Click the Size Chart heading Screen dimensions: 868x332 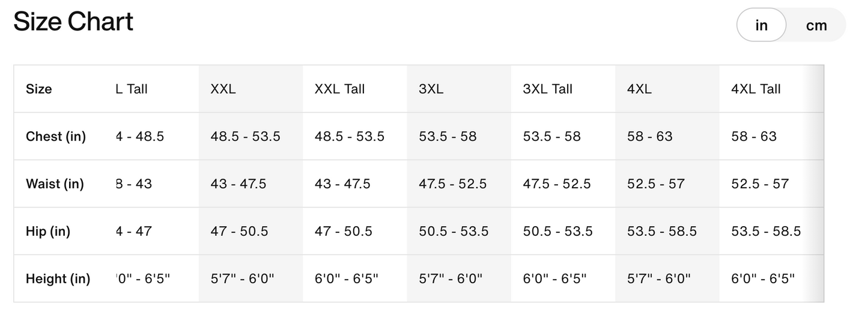tap(73, 22)
